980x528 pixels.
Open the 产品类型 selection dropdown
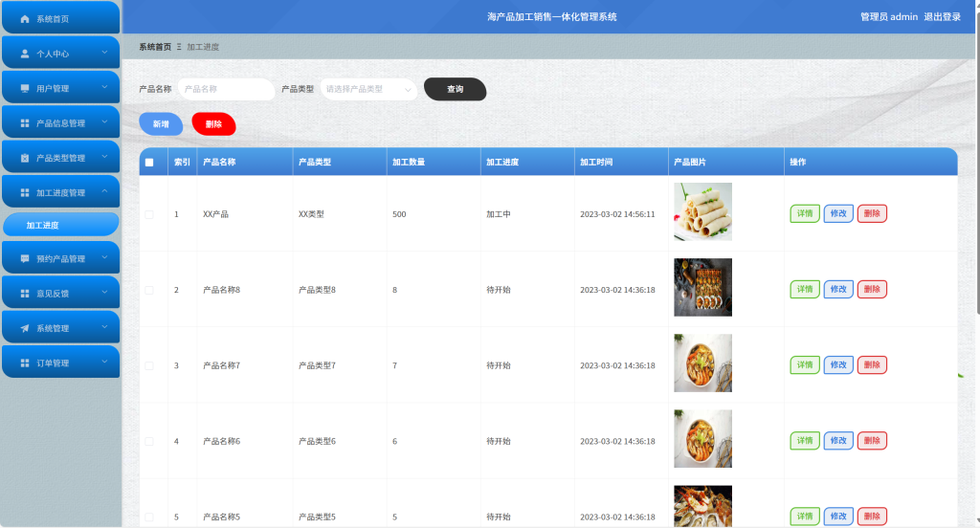point(368,89)
